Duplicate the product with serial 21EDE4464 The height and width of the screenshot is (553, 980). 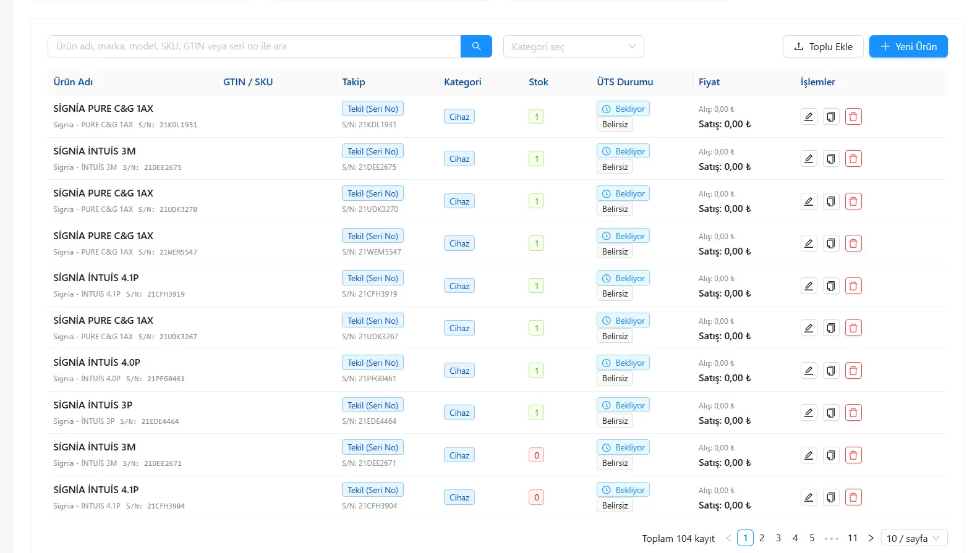831,413
